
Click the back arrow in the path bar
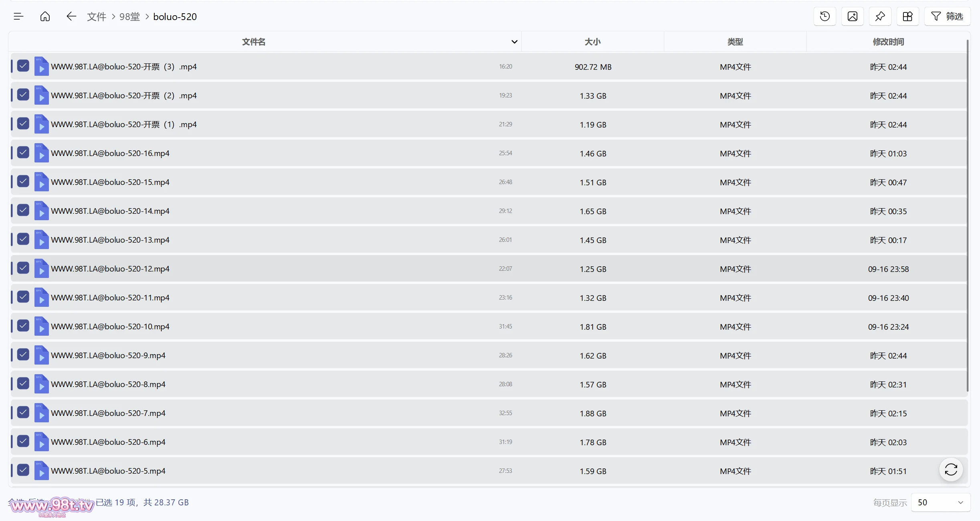click(71, 16)
